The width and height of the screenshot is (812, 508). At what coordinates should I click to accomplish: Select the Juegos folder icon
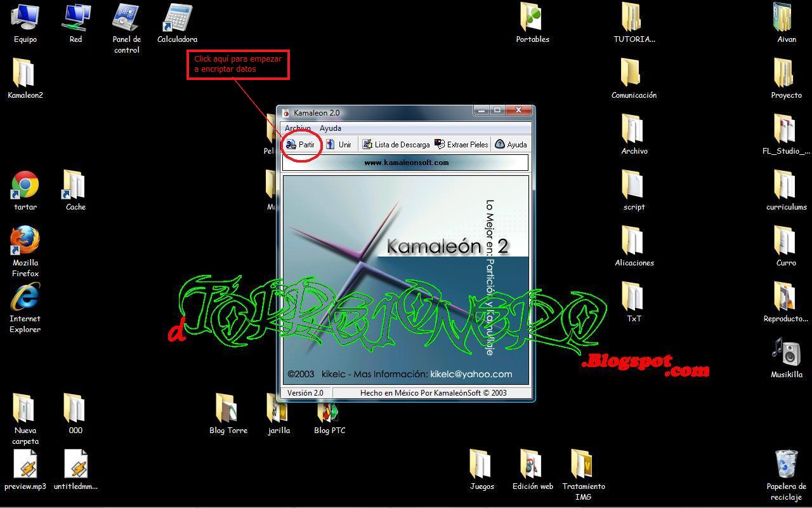(482, 471)
